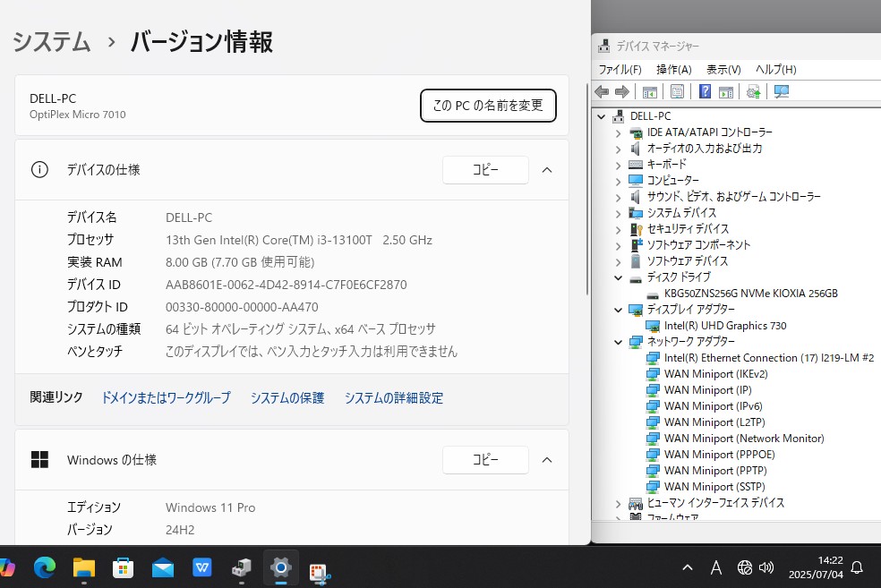Viewport: 881px width, 588px height.
Task: Click the Update device driver toolbar icon
Action: click(754, 91)
